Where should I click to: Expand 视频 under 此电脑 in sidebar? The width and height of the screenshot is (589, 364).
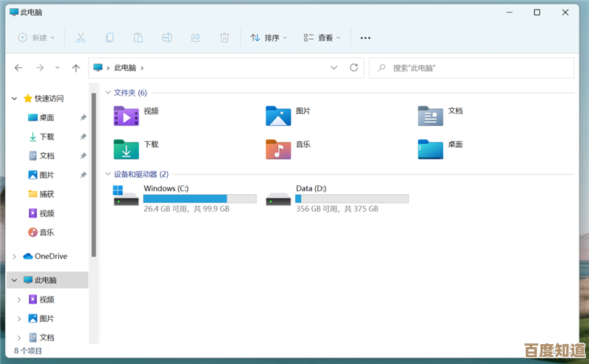pyautogui.click(x=19, y=299)
